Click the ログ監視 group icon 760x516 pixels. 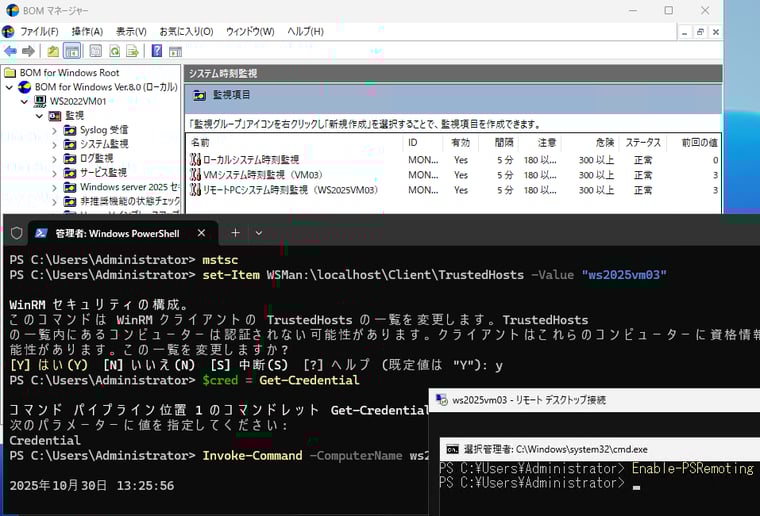[x=70, y=158]
